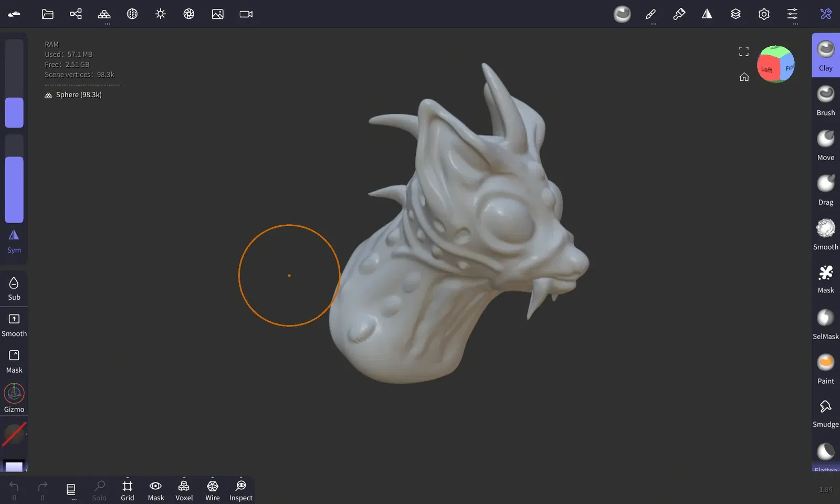Select the SelMask tool
840x504 pixels.
tap(826, 324)
